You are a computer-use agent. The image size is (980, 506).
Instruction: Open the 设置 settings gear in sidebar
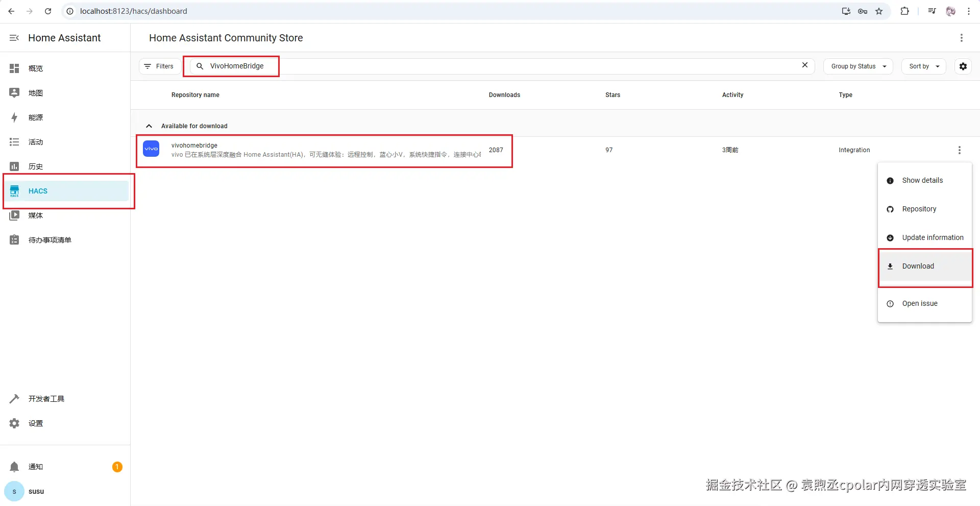coord(14,423)
